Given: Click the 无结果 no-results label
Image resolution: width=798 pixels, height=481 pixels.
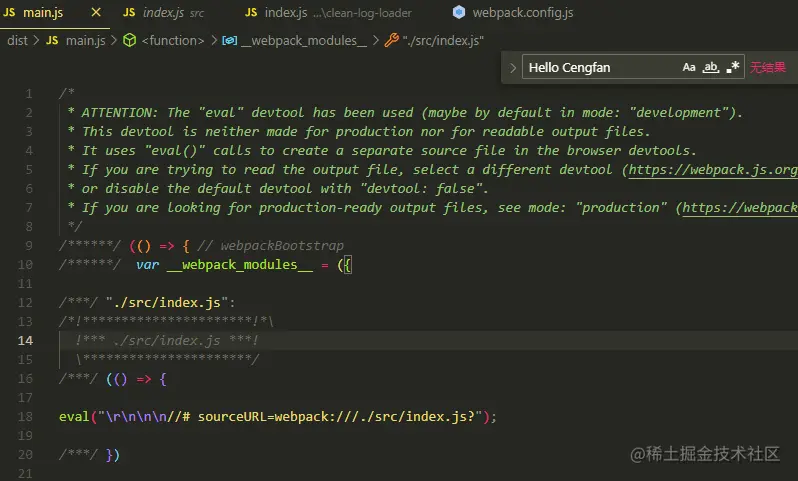Looking at the screenshot, I should coord(767,67).
